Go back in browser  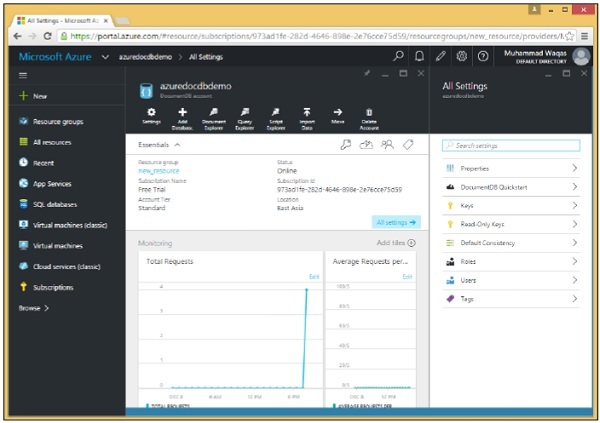(17, 36)
